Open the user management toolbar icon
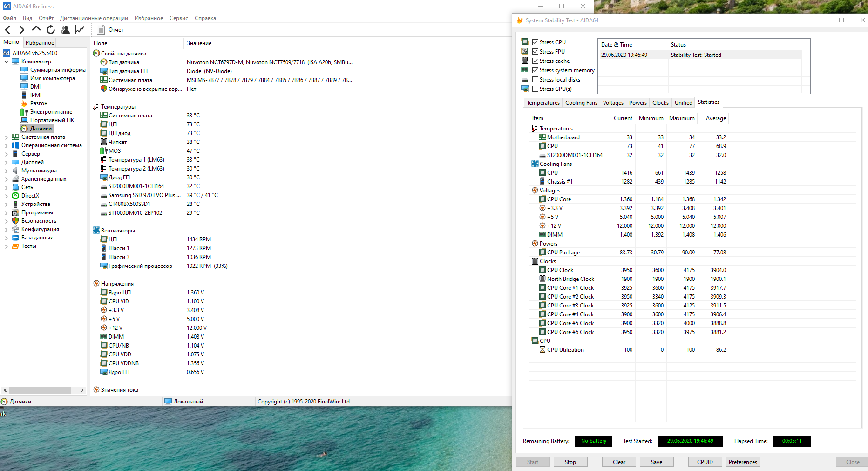Image resolution: width=868 pixels, height=471 pixels. point(65,30)
